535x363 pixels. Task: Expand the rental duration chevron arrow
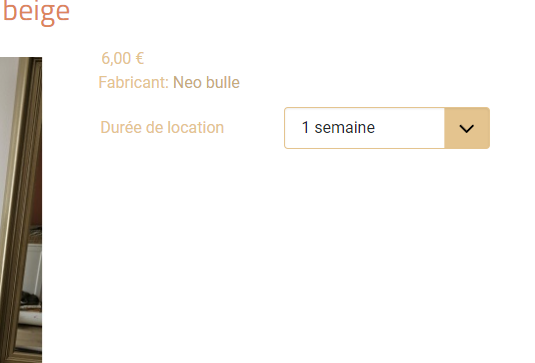(466, 128)
